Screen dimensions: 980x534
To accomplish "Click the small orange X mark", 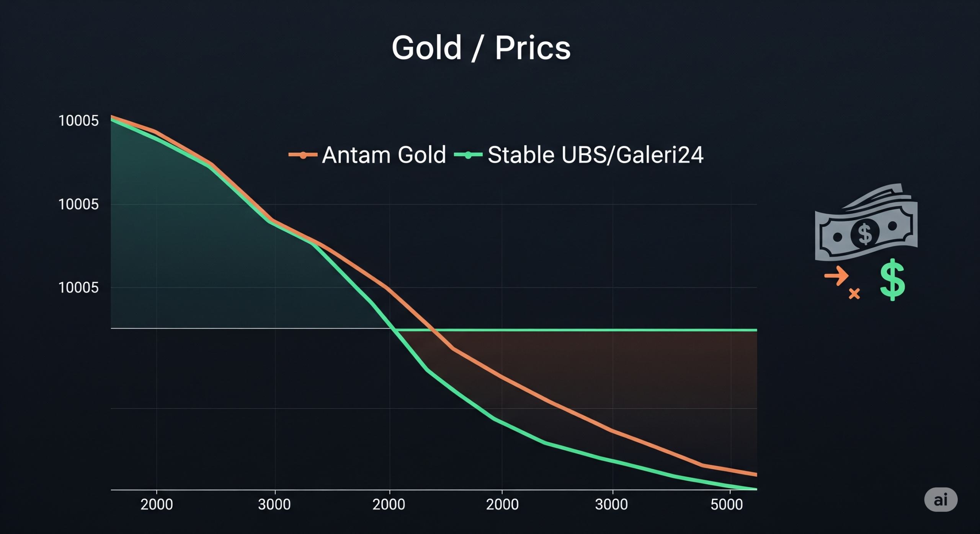I will pos(854,294).
